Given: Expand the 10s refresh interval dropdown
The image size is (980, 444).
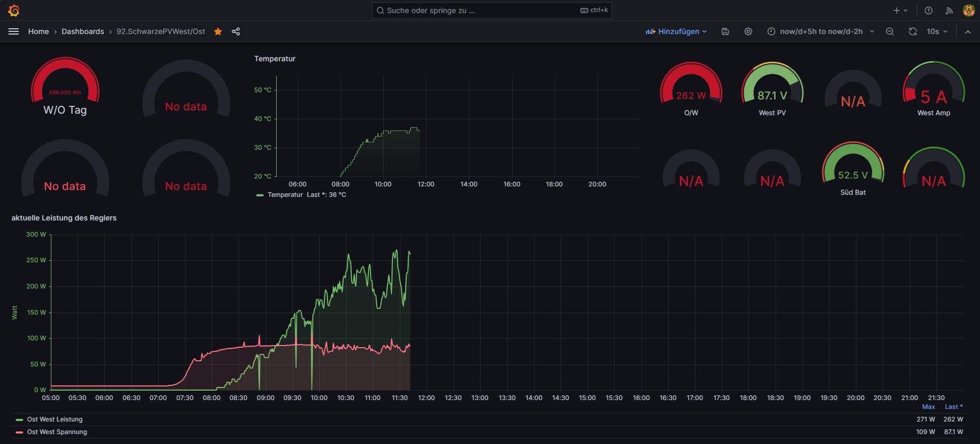Looking at the screenshot, I should (x=937, y=31).
